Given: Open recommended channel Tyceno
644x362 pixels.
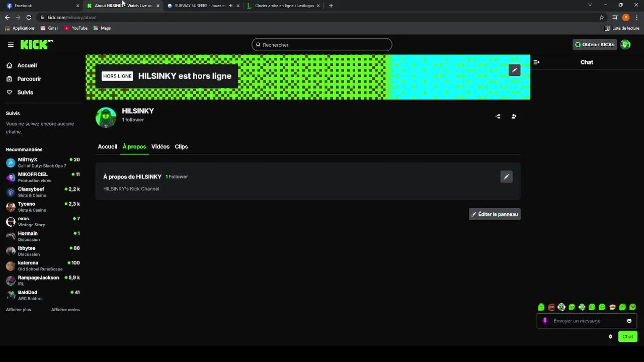Looking at the screenshot, I should [x=43, y=207].
